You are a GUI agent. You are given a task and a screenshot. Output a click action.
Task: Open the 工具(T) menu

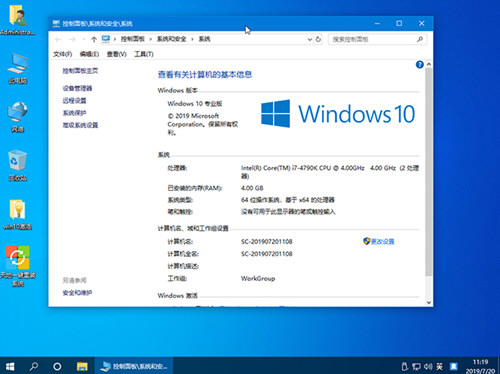(144, 54)
